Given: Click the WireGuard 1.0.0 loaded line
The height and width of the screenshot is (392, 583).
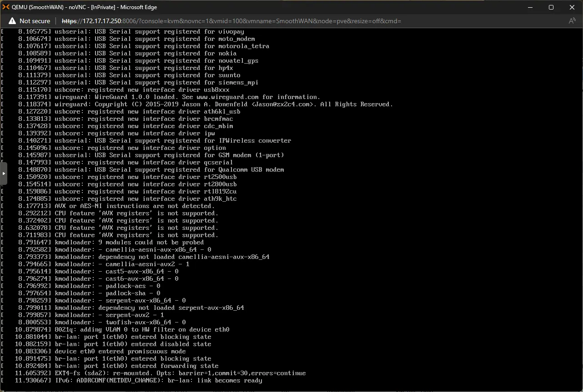Looking at the screenshot, I should [x=161, y=97].
